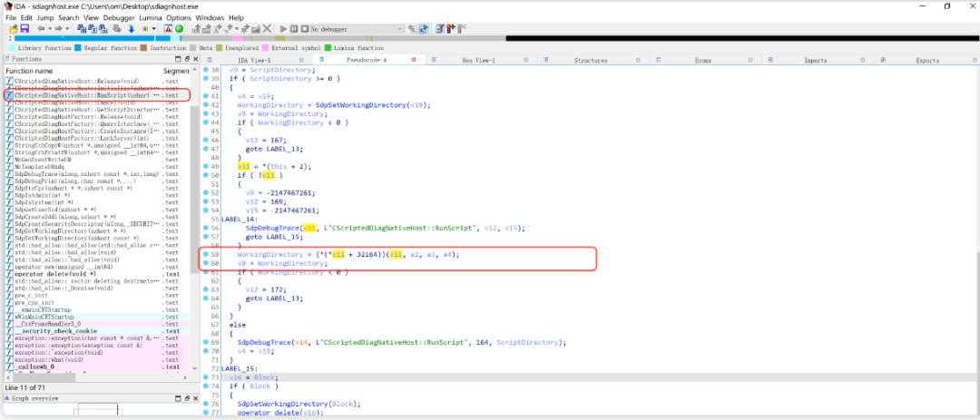Click the red warning triangle toolbar icon
This screenshot has height=420, width=980.
168,29
